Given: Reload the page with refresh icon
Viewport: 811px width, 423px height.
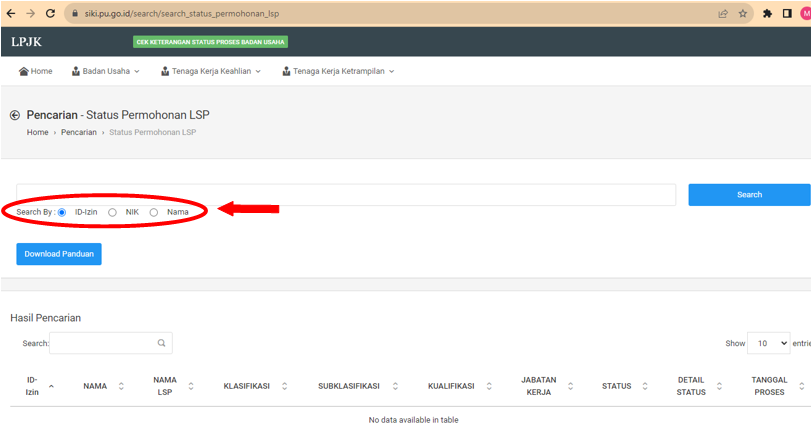Looking at the screenshot, I should click(x=50, y=13).
